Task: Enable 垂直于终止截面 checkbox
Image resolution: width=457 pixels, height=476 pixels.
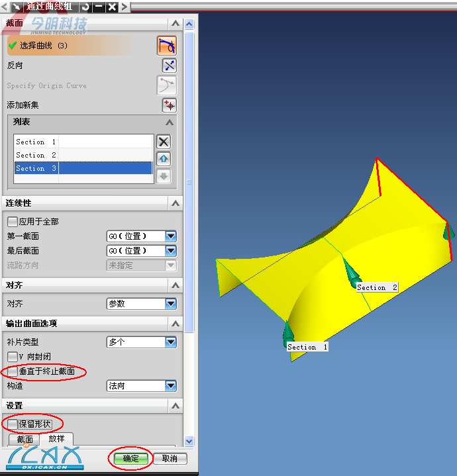Action: coord(13,371)
